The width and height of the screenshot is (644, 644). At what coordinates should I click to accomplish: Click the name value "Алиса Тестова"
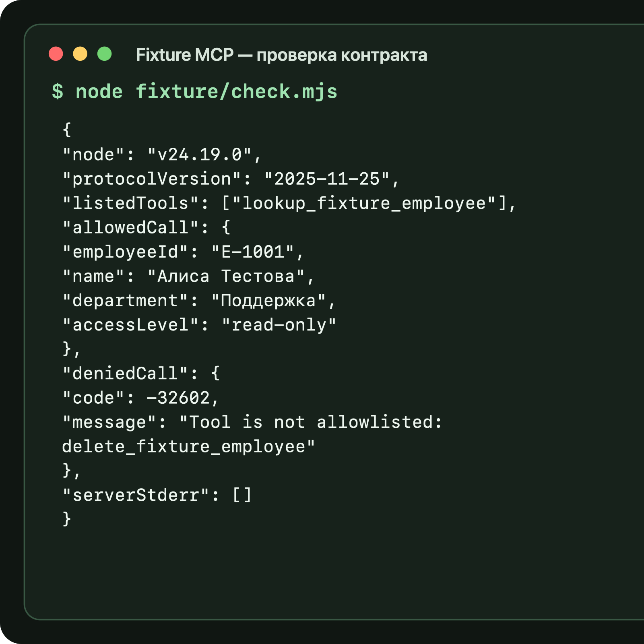pyautogui.click(x=226, y=277)
